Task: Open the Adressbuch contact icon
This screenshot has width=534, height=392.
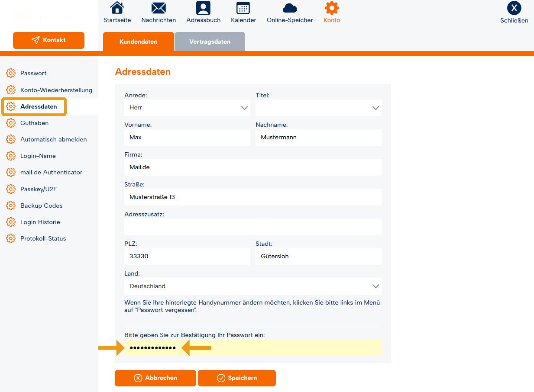Action: click(x=203, y=8)
